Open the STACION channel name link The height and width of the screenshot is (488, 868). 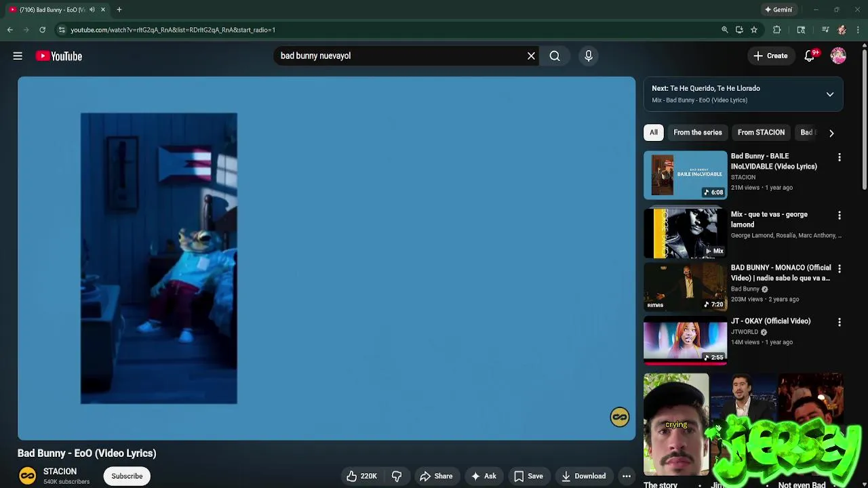click(x=60, y=472)
